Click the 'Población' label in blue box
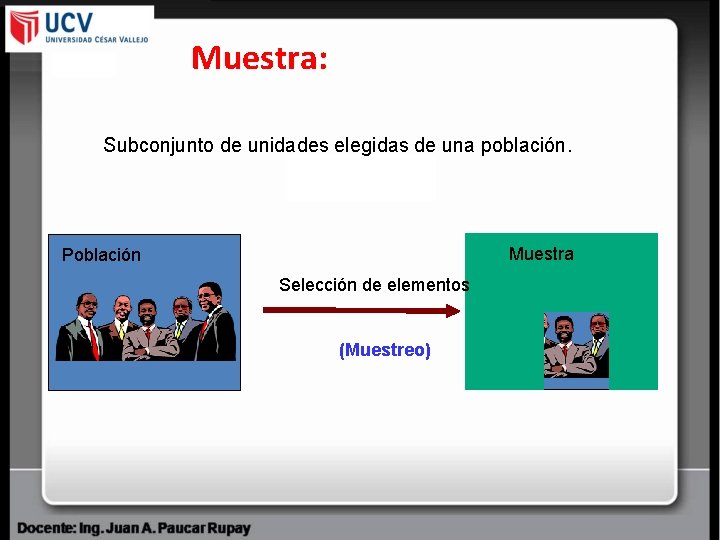The image size is (720, 540). click(101, 254)
